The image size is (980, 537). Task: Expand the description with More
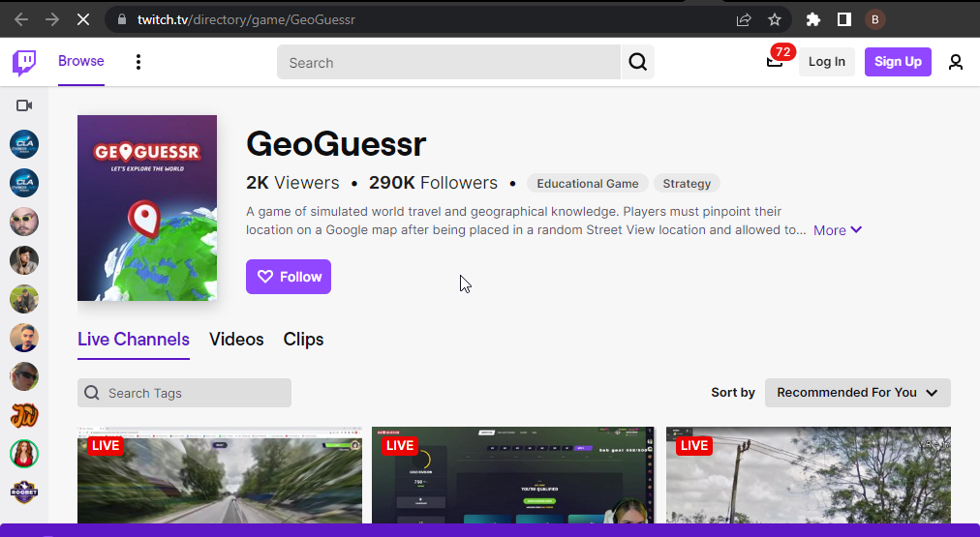838,230
